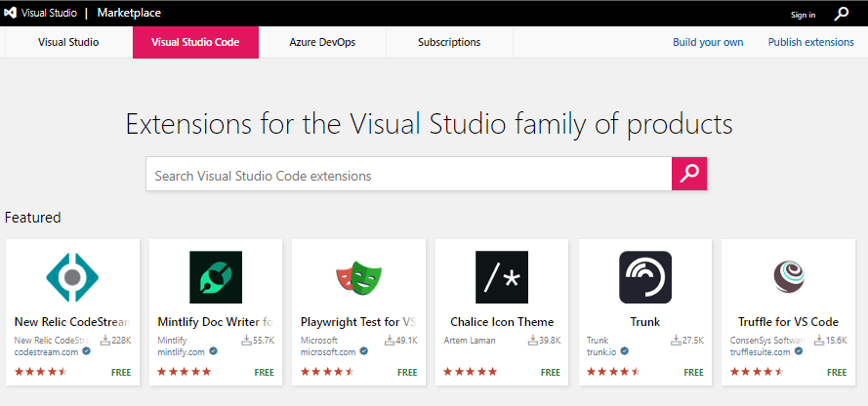
Task: Click star rating on the Truffle card
Action: pyautogui.click(x=757, y=372)
